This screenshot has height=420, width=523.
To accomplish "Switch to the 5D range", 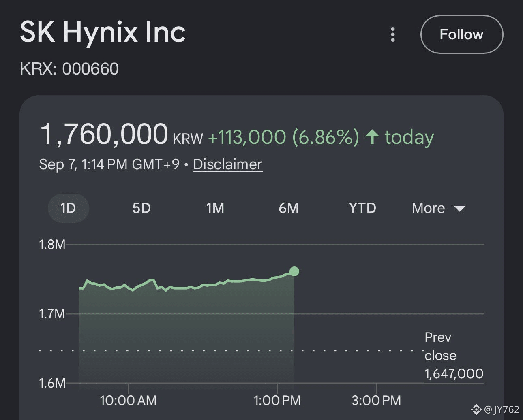I will click(x=141, y=208).
